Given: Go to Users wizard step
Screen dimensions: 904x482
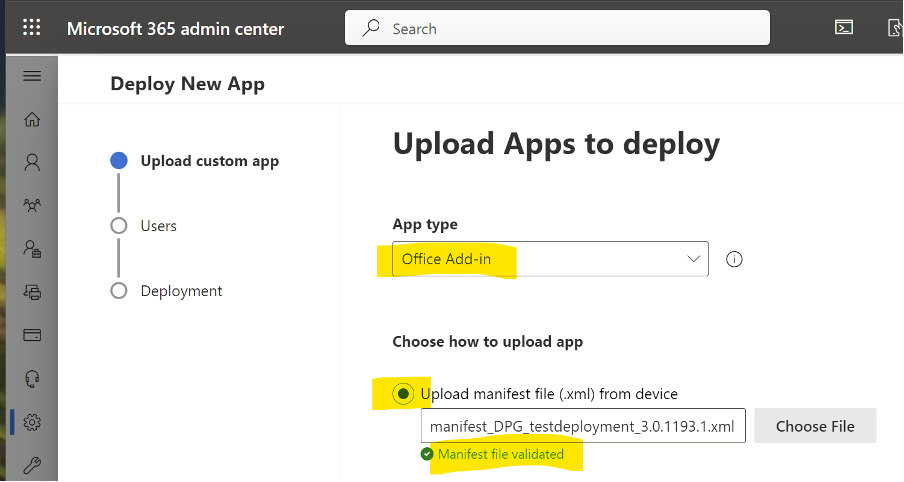Looking at the screenshot, I should [158, 226].
